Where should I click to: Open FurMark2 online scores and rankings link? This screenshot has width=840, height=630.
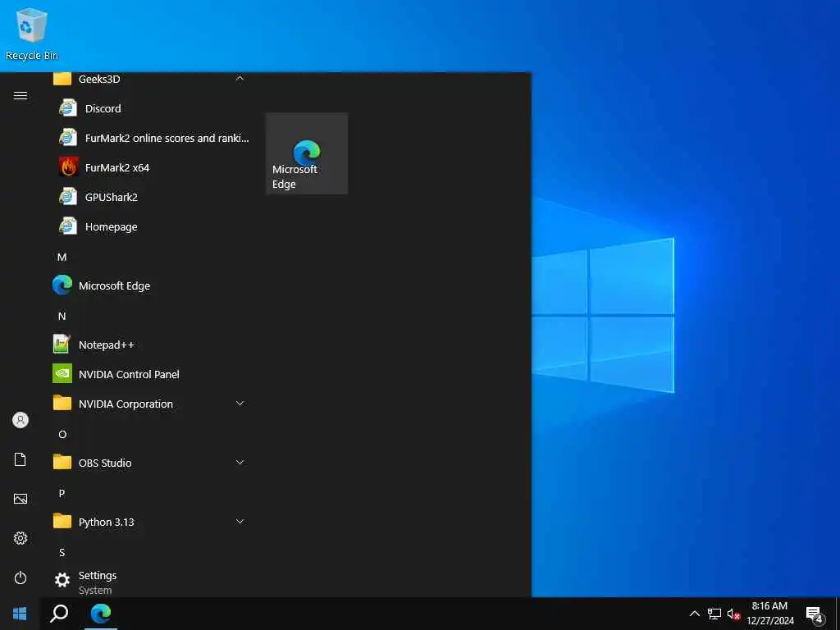(153, 138)
